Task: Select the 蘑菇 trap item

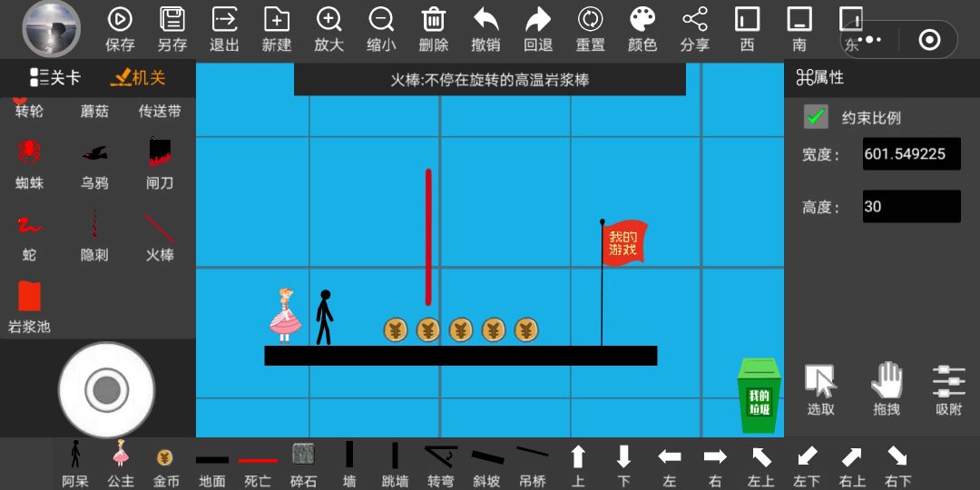Action: point(94,112)
